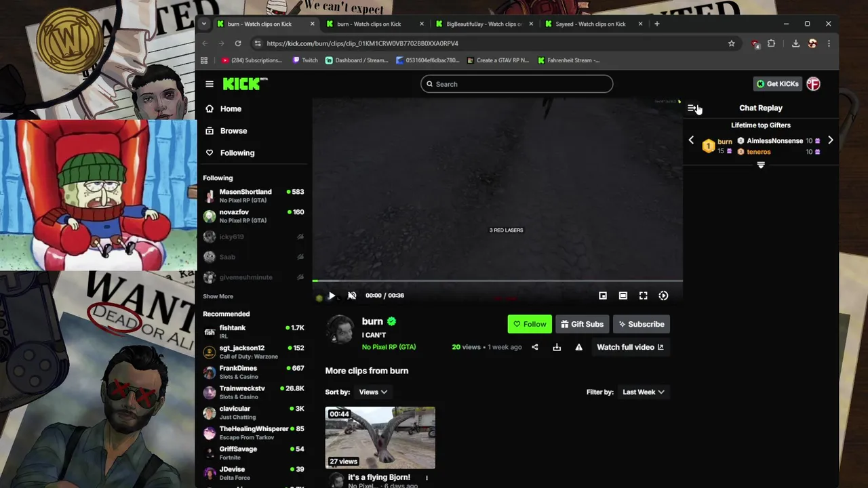Reload the browser page
This screenshot has width=868, height=488.
(238, 43)
